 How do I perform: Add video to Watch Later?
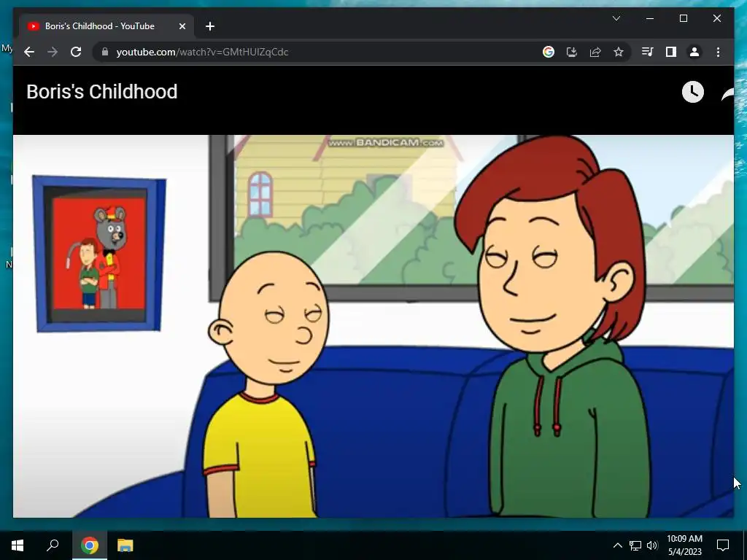(693, 92)
